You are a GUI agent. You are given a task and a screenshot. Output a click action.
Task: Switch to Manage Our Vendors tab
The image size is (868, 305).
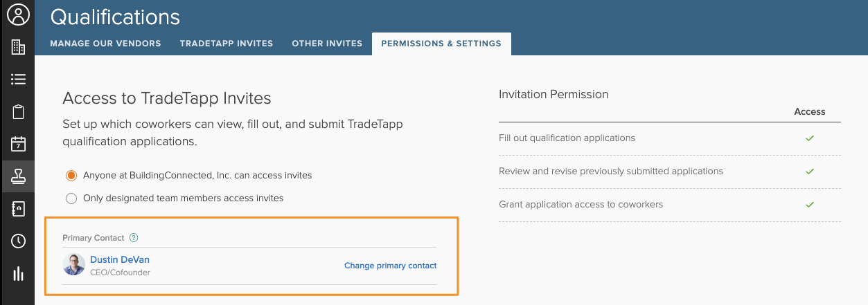[105, 44]
